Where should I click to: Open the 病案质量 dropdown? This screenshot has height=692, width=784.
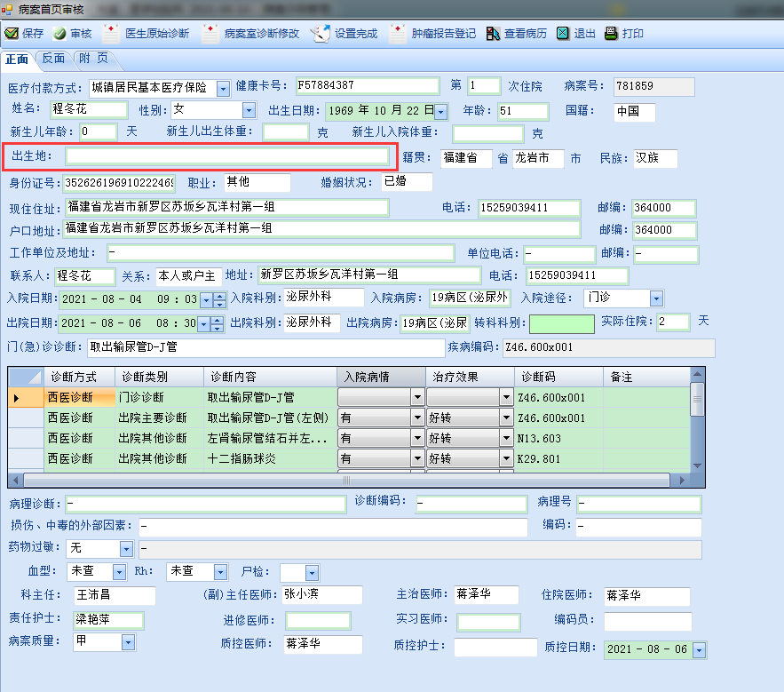pos(128,641)
